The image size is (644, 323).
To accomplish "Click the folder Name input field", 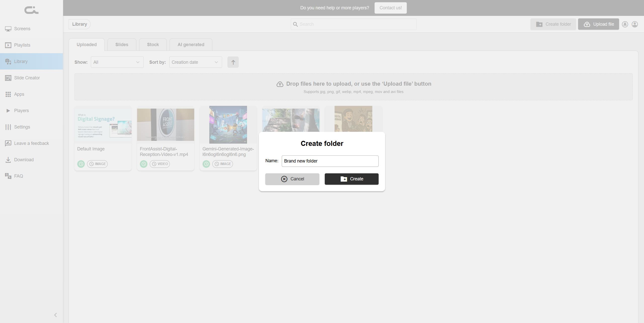I will coord(330,161).
